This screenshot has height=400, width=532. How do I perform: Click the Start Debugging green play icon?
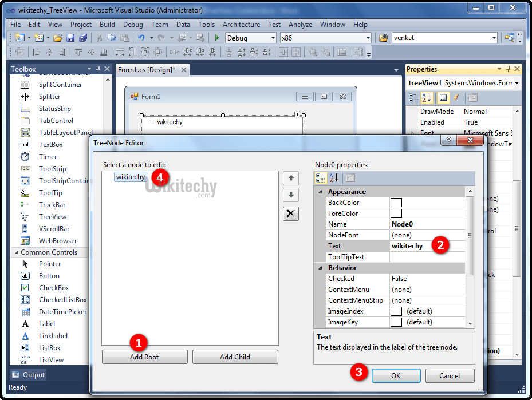(217, 38)
